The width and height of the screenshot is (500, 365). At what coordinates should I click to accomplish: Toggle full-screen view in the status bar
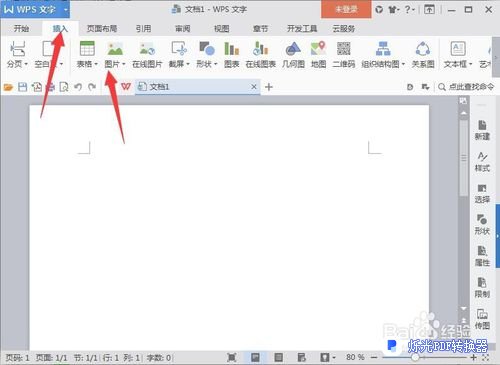pyautogui.click(x=231, y=357)
